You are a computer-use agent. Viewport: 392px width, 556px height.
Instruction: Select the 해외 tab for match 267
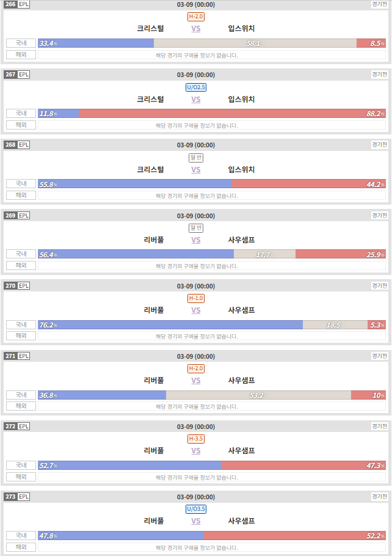pos(21,125)
